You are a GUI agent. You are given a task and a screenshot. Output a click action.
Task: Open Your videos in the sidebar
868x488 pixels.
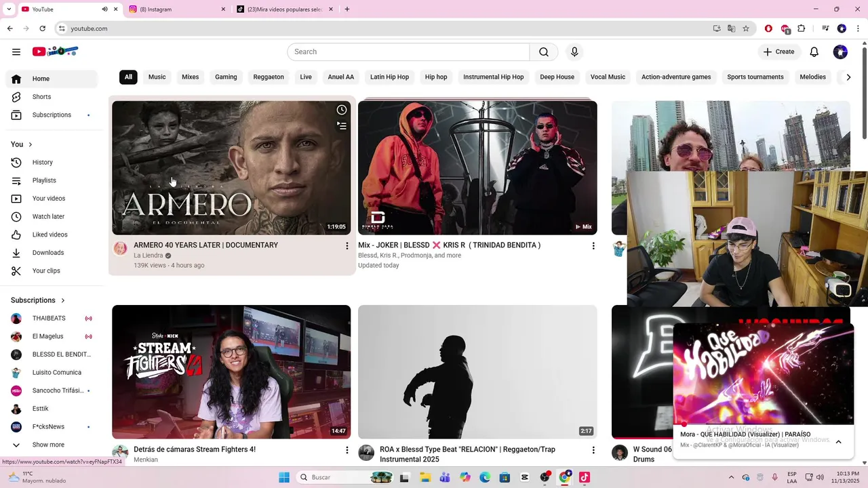(52, 199)
